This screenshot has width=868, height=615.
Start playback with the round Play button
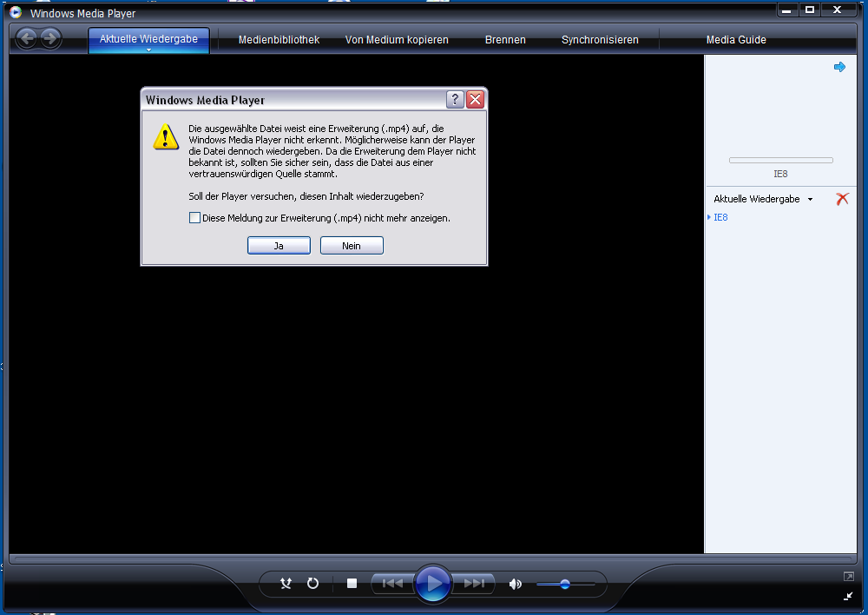[433, 583]
